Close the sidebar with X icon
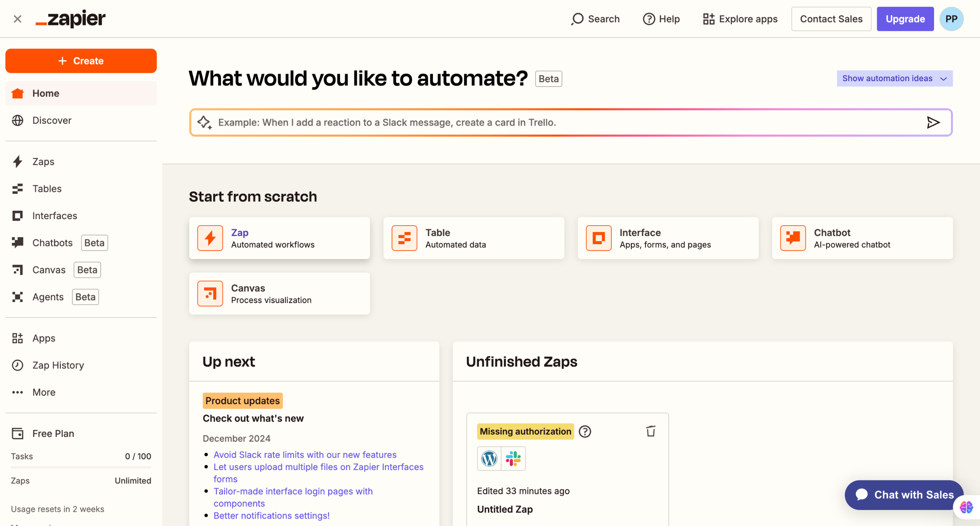Image resolution: width=980 pixels, height=526 pixels. pyautogui.click(x=17, y=19)
